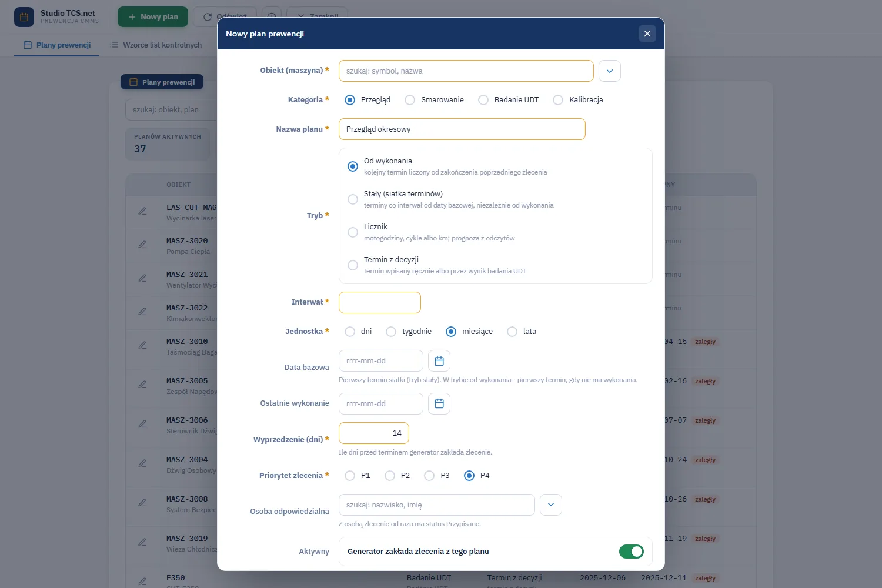Edit the MASZ-3005 row with pencil icon
Viewport: 882px width, 588px height.
click(x=142, y=385)
